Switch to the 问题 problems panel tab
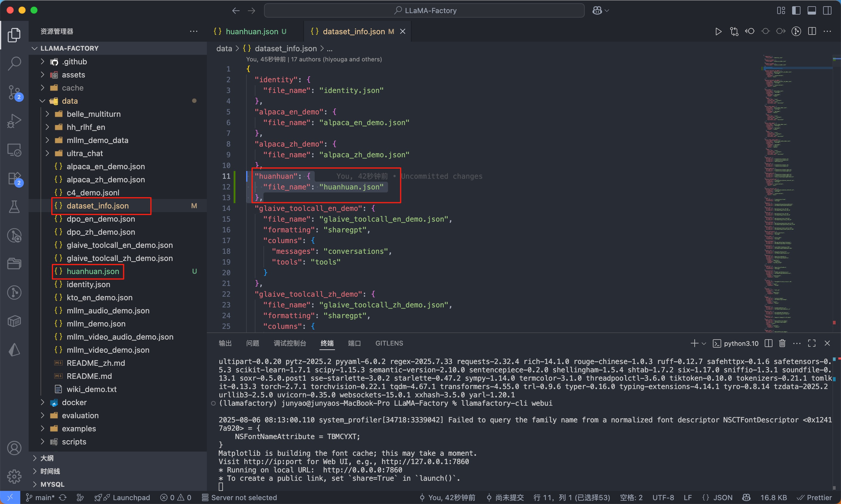The width and height of the screenshot is (841, 504). point(252,343)
